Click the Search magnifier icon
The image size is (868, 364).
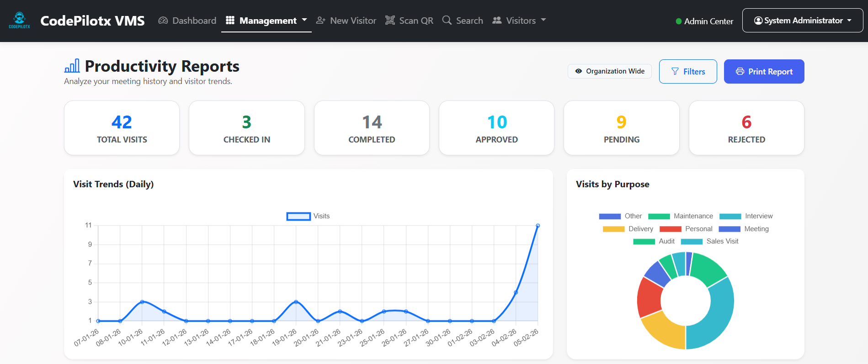pos(447,21)
